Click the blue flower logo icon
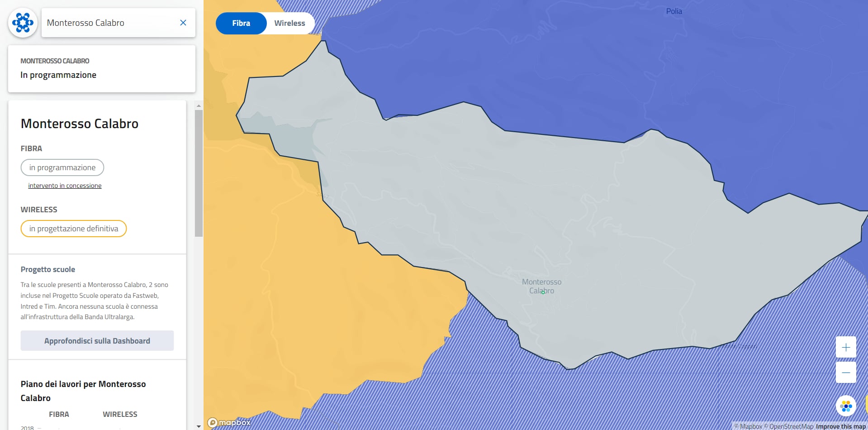 tap(23, 23)
